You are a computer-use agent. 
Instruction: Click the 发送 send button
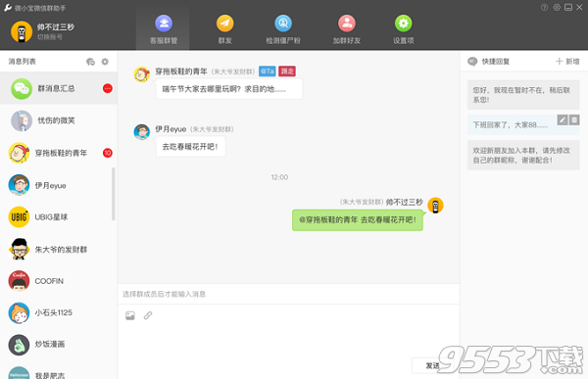[433, 365]
